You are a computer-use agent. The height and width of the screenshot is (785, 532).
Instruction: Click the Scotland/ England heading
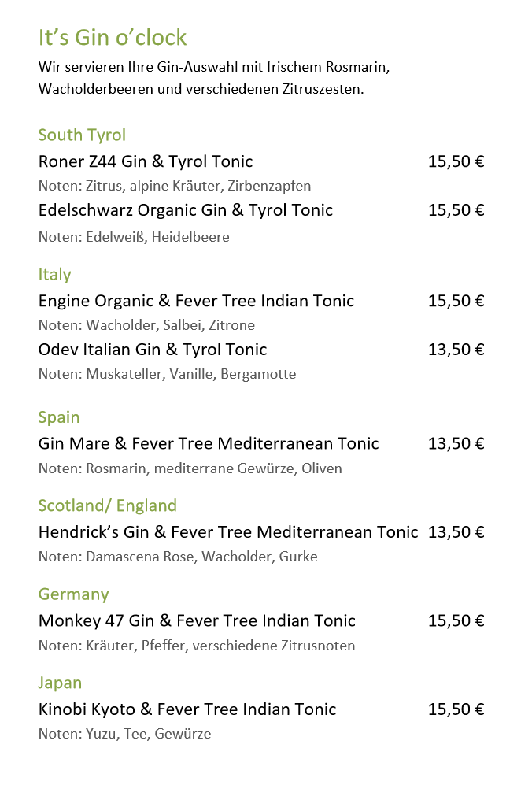(107, 505)
